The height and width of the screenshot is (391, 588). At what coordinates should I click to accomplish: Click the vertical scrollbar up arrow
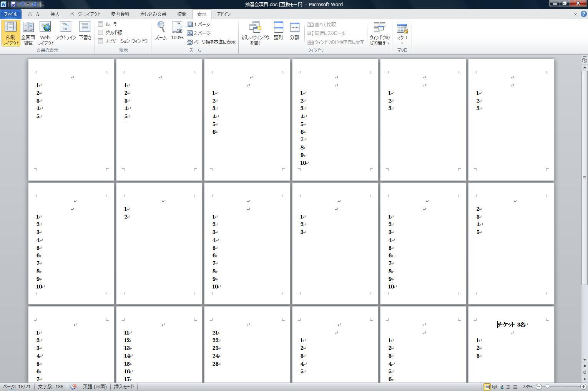coord(585,68)
